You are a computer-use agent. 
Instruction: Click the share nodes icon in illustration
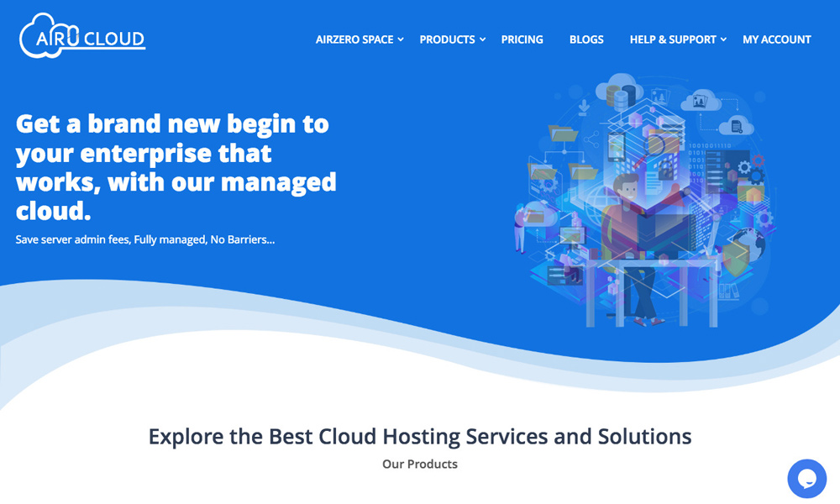pos(591,139)
